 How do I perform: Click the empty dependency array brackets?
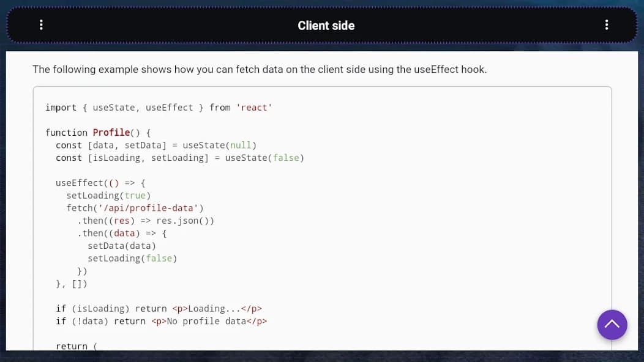coord(81,283)
